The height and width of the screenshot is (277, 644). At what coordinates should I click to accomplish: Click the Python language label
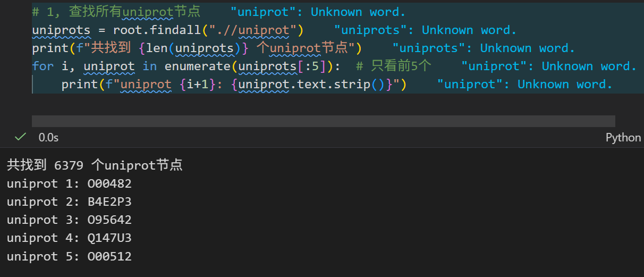coord(623,137)
